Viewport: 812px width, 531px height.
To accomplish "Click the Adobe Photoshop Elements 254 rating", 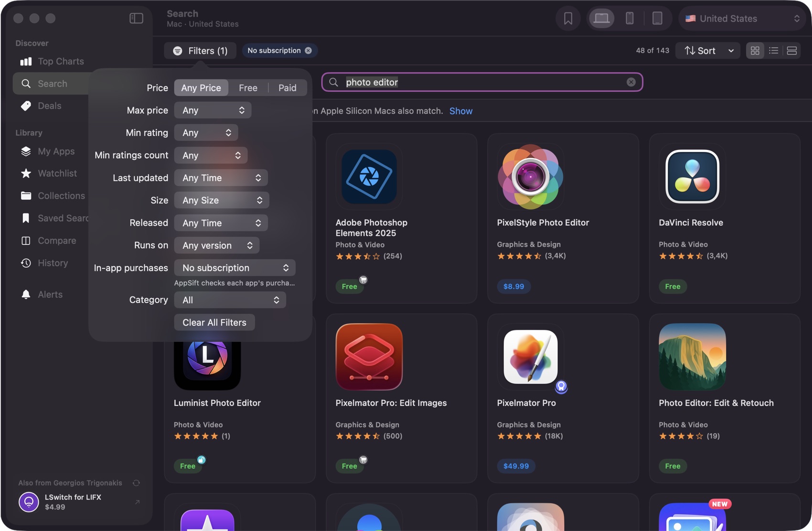I will 369,256.
